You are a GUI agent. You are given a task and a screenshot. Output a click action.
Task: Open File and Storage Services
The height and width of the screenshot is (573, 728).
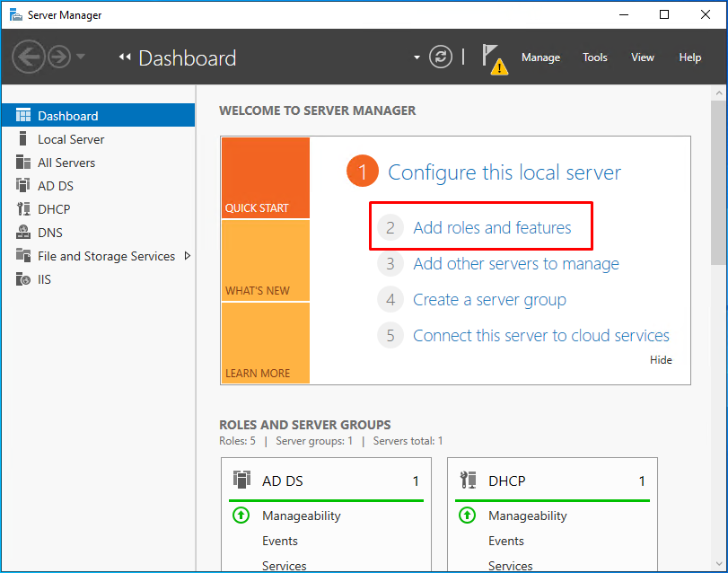98,255
